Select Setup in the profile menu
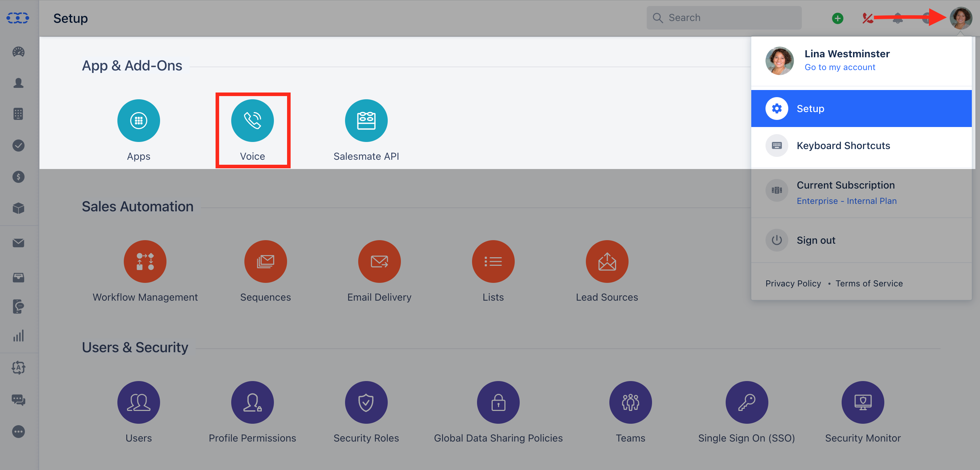The width and height of the screenshot is (980, 470). coord(861,109)
